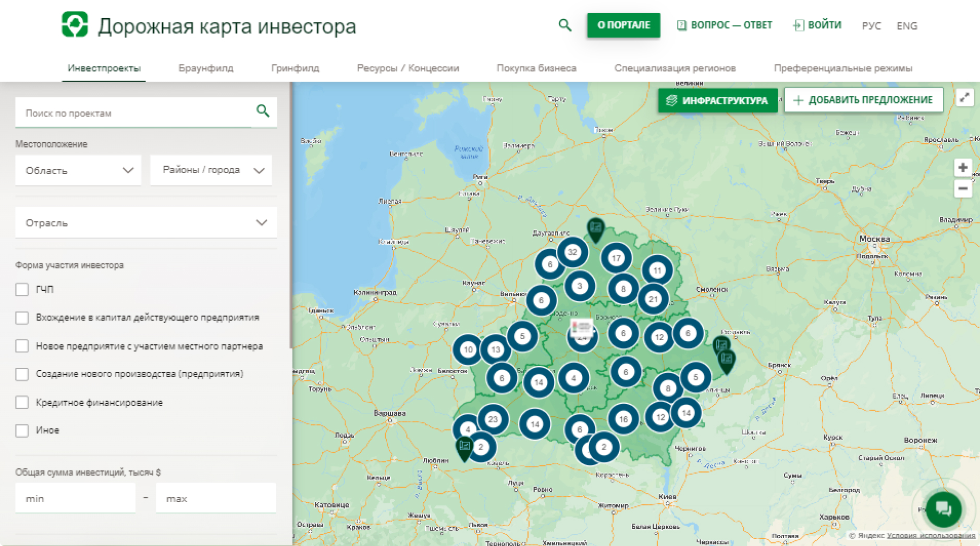Toggle fullscreen map expand icon
Viewport: 980px width, 546px height.
pyautogui.click(x=964, y=97)
